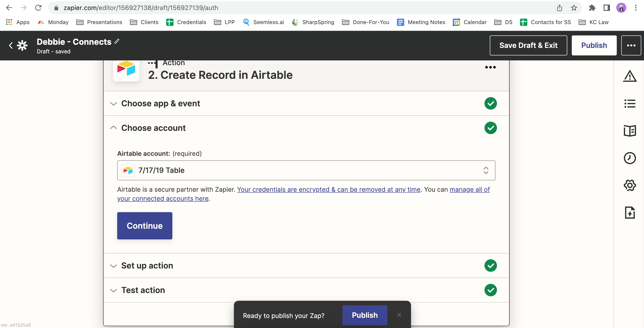Screen dimensions: 644x328
Task: Click the Continue button
Action: click(144, 226)
